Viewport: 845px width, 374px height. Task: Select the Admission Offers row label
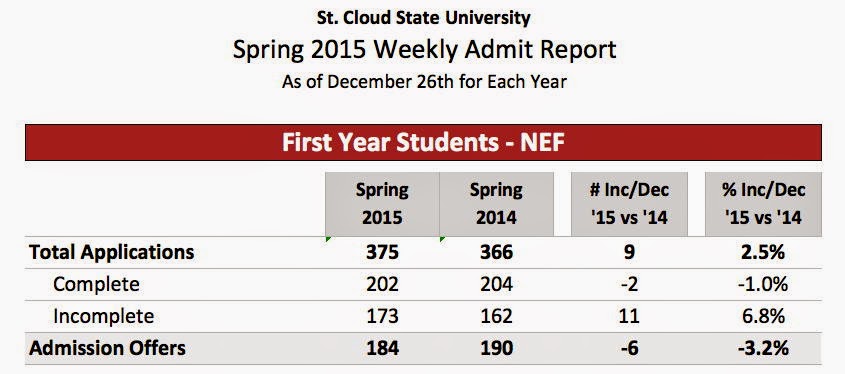(108, 348)
